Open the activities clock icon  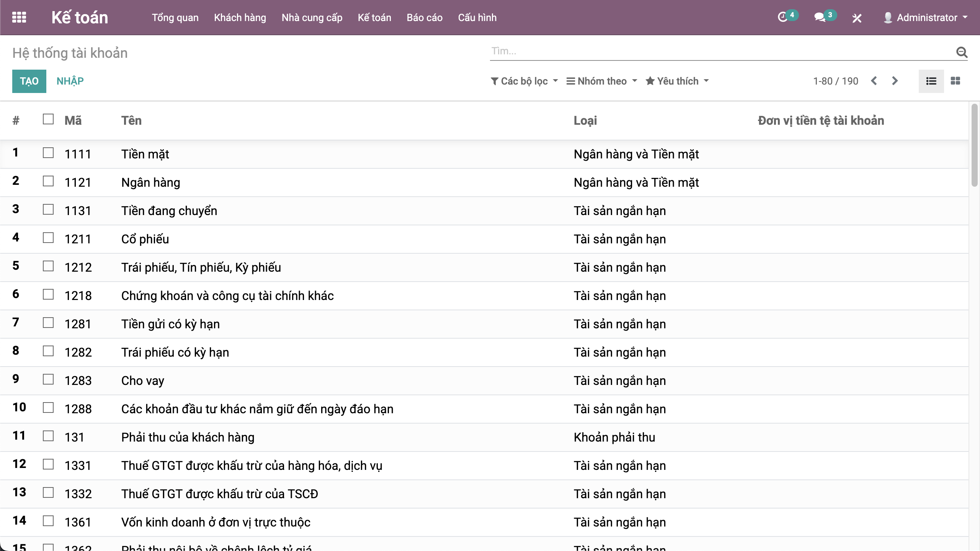pyautogui.click(x=783, y=17)
